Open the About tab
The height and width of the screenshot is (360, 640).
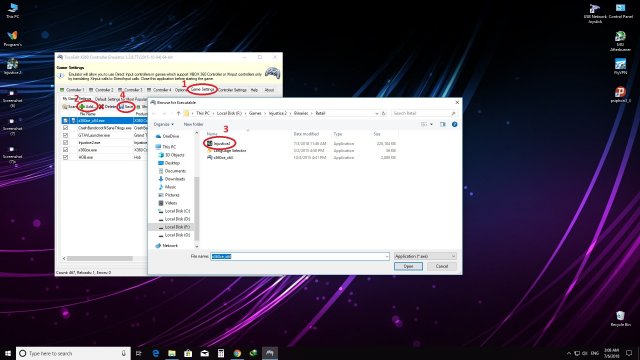pos(269,90)
